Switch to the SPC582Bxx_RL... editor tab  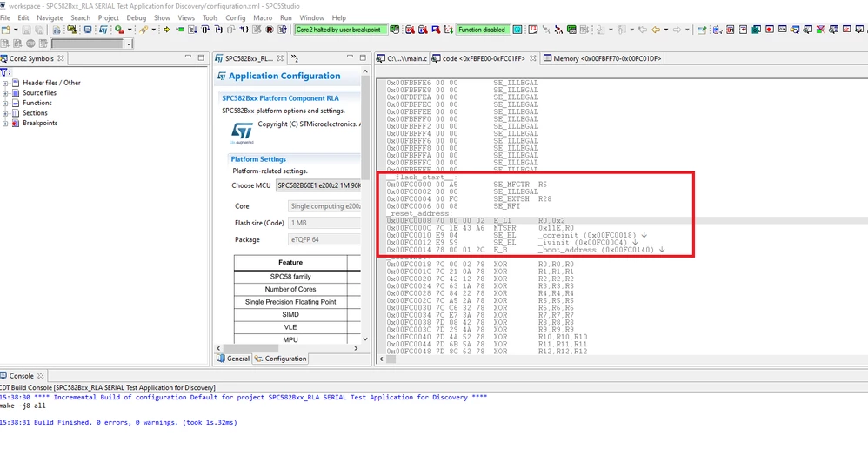(x=249, y=58)
